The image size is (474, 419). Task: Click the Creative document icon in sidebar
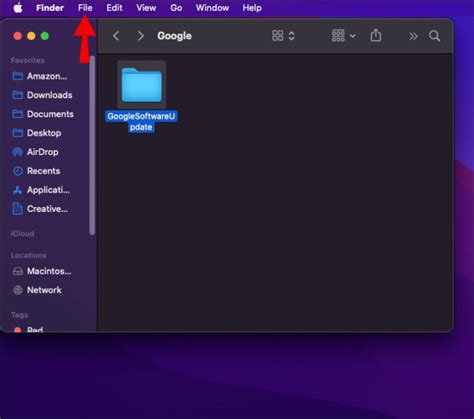18,209
